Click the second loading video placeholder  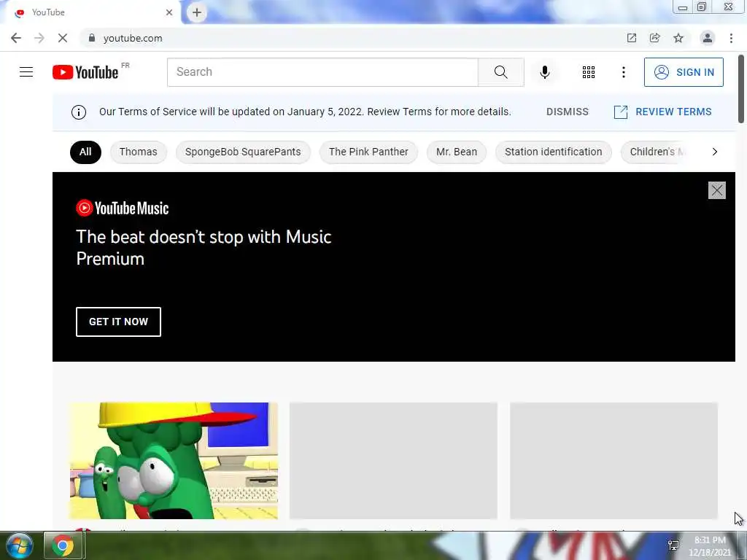(x=393, y=461)
